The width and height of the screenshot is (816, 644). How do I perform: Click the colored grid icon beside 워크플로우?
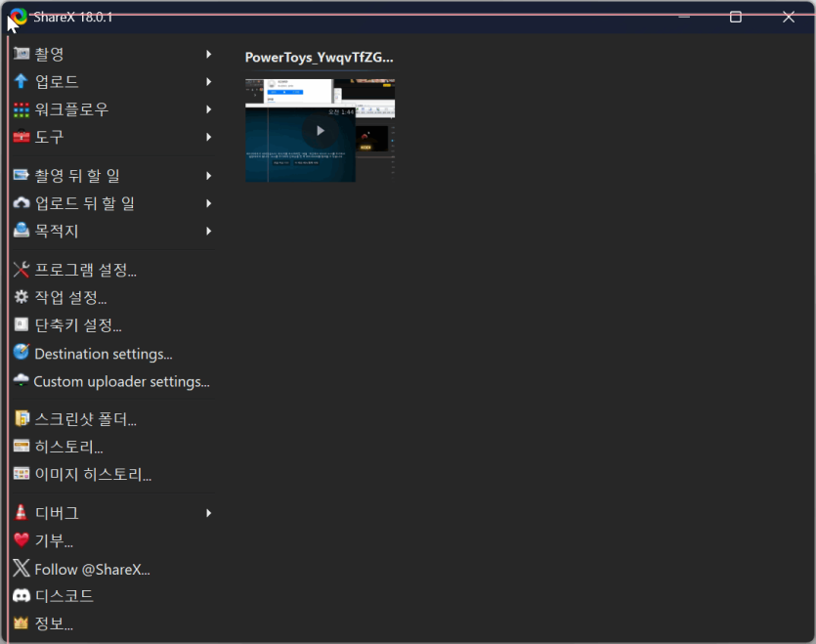coord(21,109)
